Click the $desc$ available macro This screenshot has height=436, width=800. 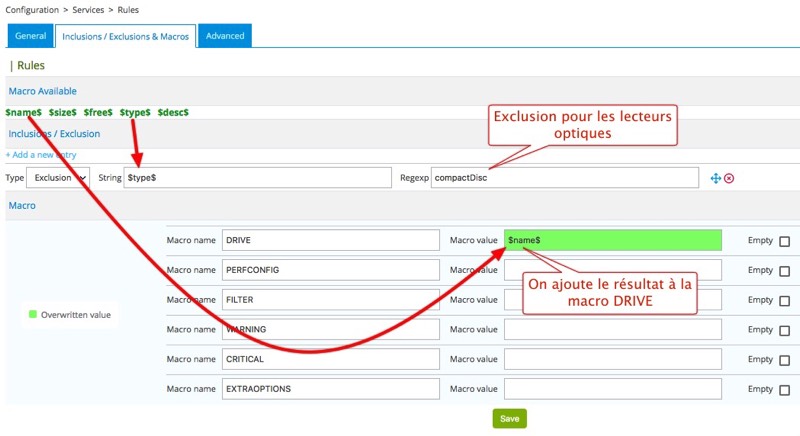(x=173, y=112)
